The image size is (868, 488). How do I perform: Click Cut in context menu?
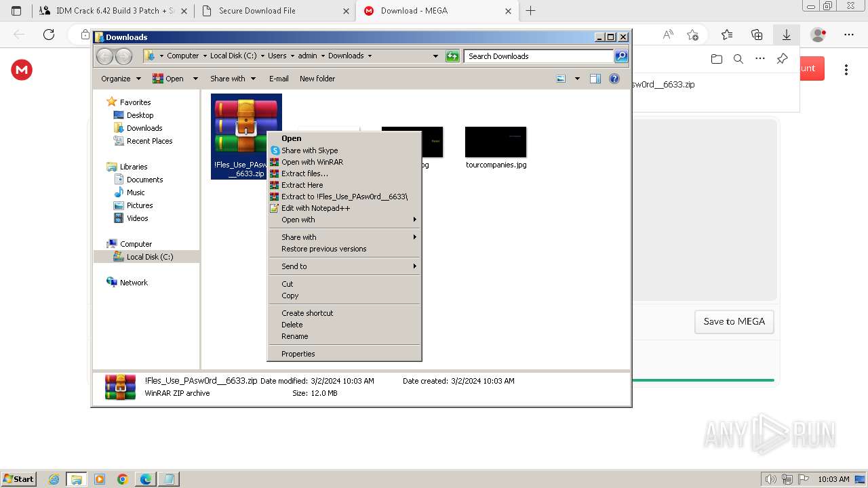tap(344, 284)
